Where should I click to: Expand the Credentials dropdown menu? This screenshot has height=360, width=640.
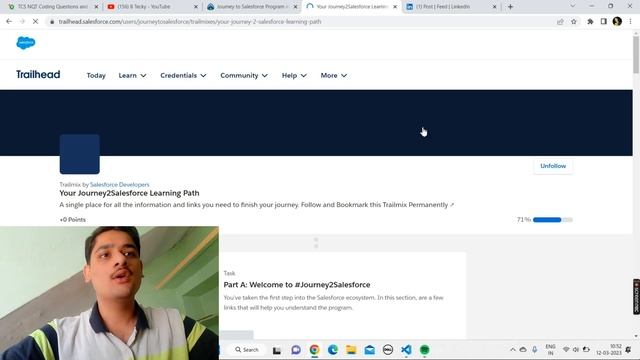pyautogui.click(x=183, y=76)
